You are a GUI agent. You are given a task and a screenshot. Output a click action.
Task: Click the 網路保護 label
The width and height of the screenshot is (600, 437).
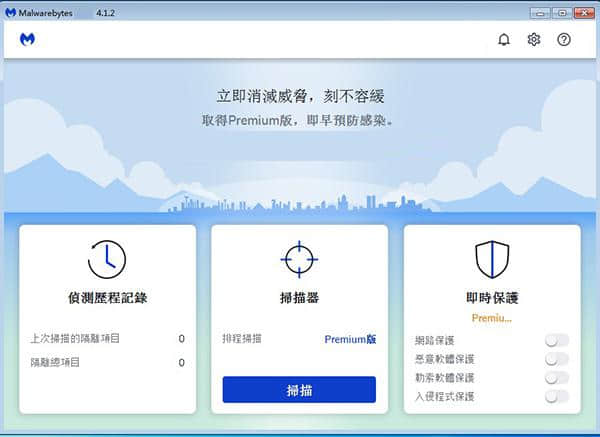point(435,340)
